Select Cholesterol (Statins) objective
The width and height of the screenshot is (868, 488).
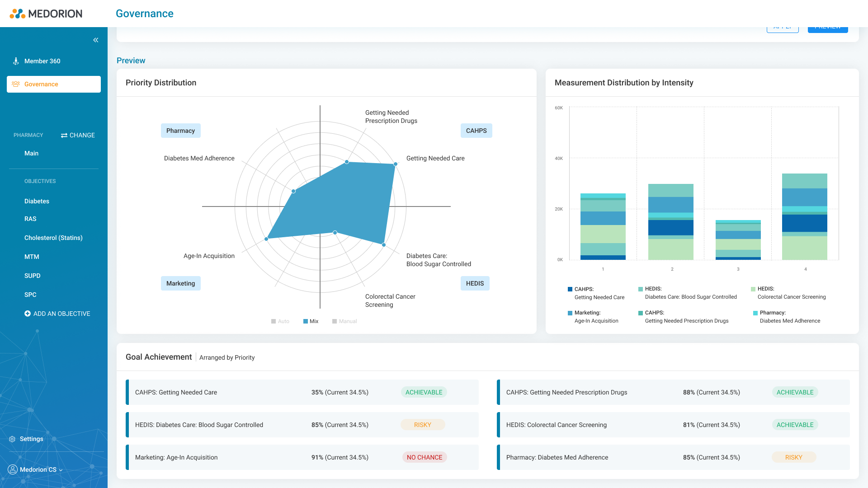(53, 238)
